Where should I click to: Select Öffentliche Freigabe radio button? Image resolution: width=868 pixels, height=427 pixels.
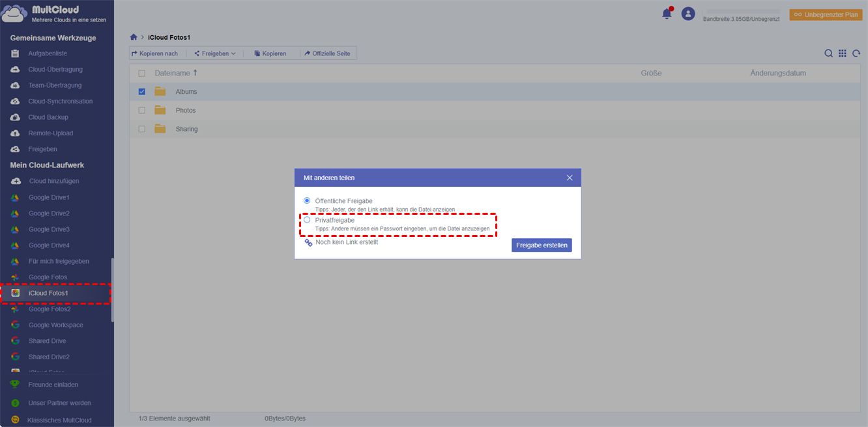point(307,200)
